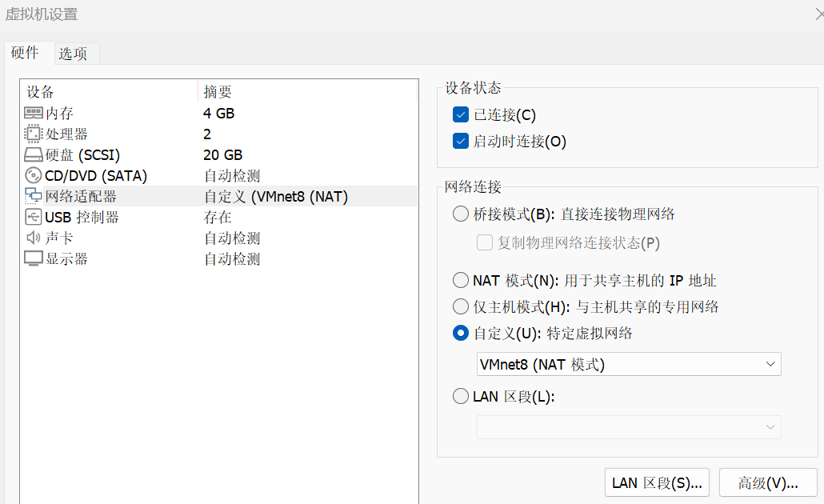
Task: Select 桥接模式(B) radio button
Action: tap(460, 214)
